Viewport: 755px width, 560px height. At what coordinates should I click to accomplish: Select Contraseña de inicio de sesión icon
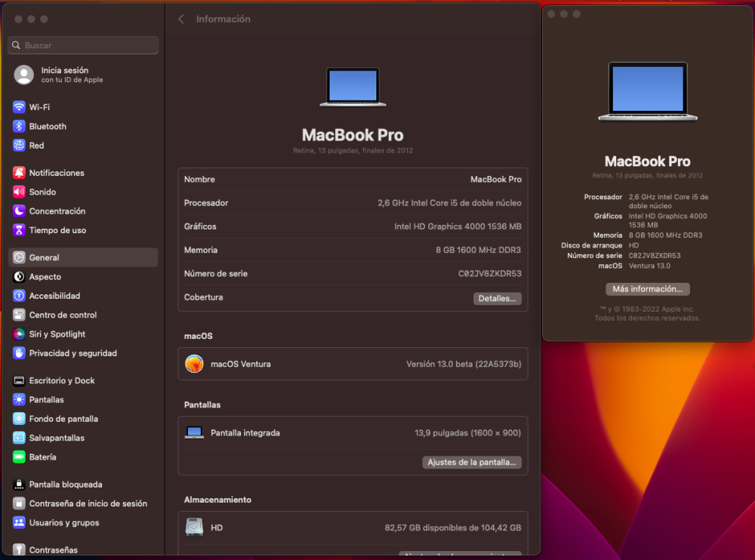(x=19, y=503)
